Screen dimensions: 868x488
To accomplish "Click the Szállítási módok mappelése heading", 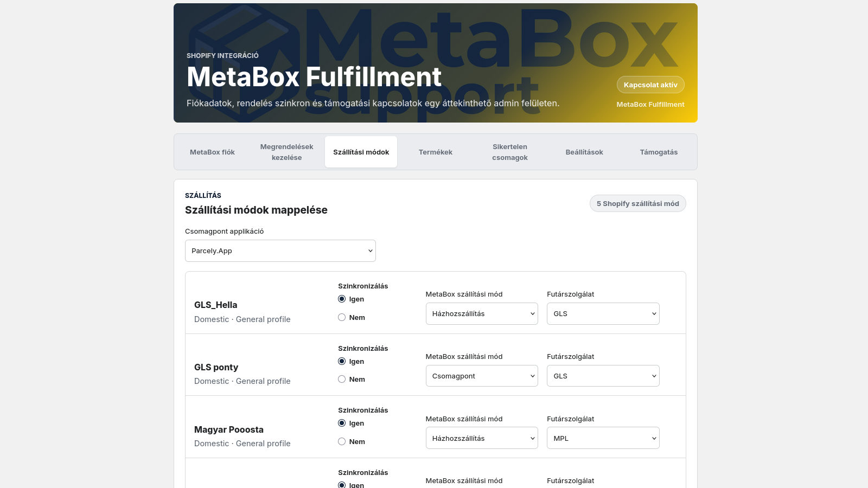I will click(x=256, y=210).
